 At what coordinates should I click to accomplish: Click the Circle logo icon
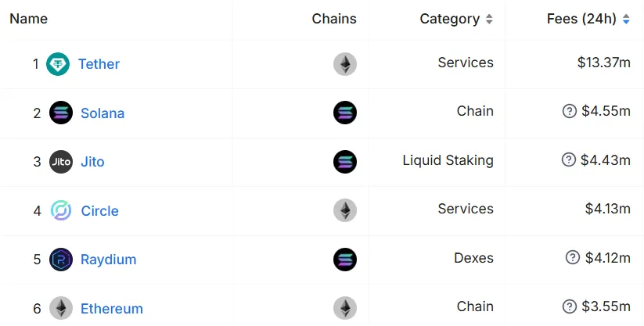click(x=61, y=210)
